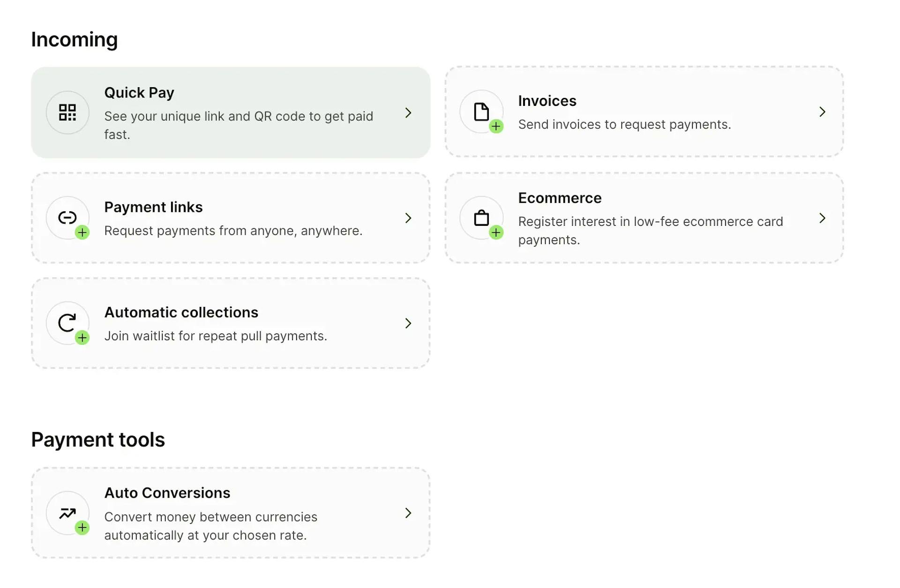This screenshot has height=588, width=900.
Task: Click the green plus badge on Automatic collections
Action: [x=83, y=337]
